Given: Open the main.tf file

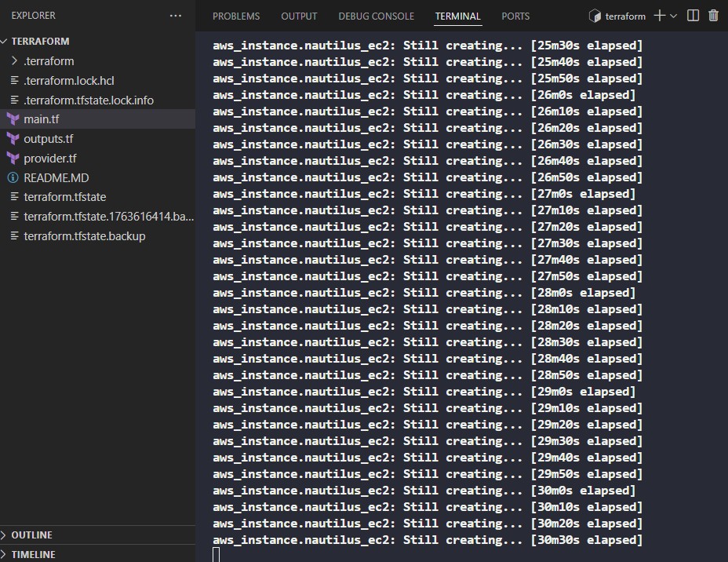Looking at the screenshot, I should pos(42,119).
